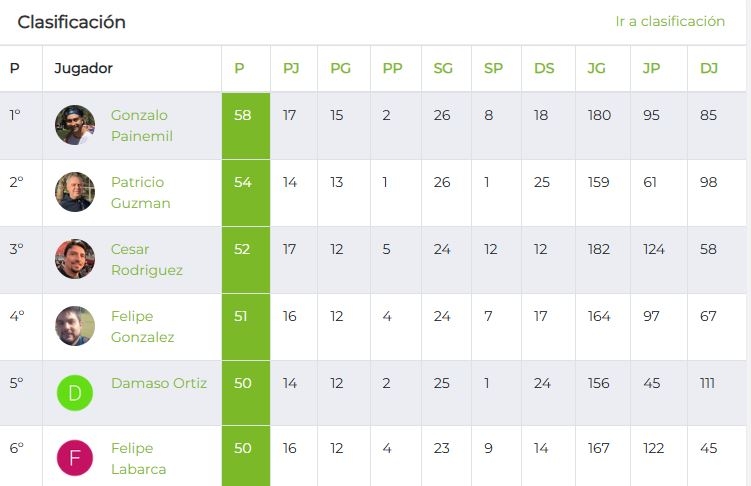Visit Cesar Rodriguez player page

coord(147,260)
